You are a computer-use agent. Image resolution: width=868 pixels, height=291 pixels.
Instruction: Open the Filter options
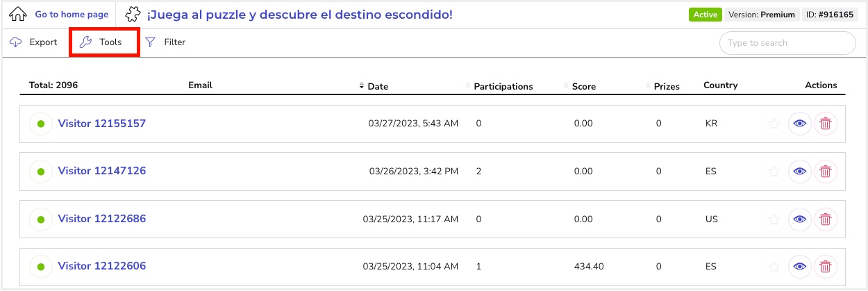tap(165, 42)
